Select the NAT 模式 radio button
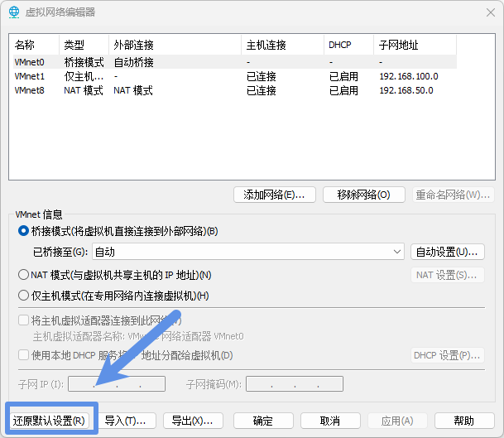Viewport: 504px width, 438px height. [x=24, y=275]
